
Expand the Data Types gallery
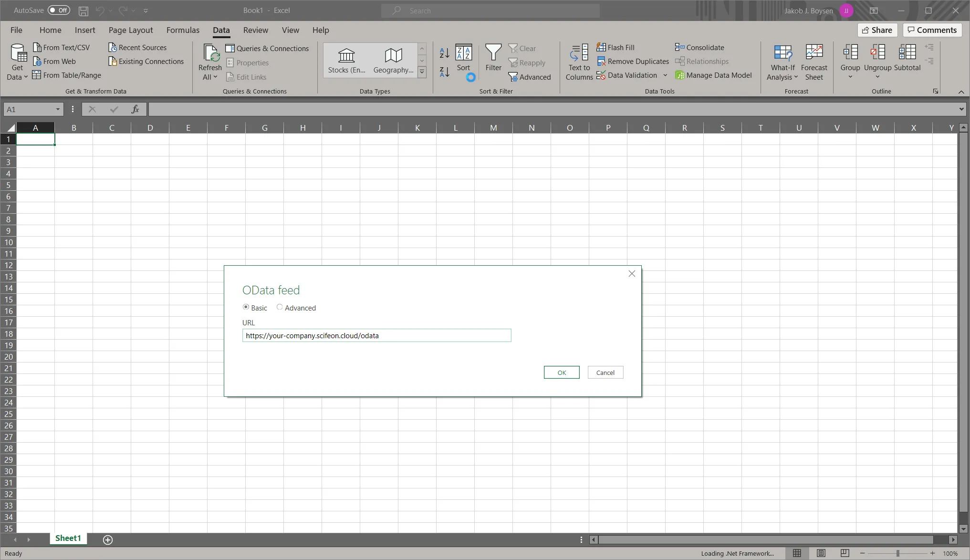click(422, 72)
